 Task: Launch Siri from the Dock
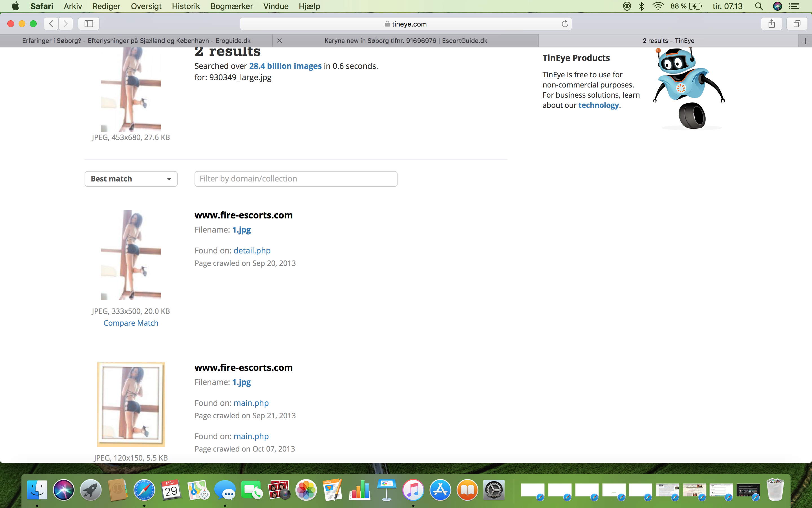[x=64, y=490]
